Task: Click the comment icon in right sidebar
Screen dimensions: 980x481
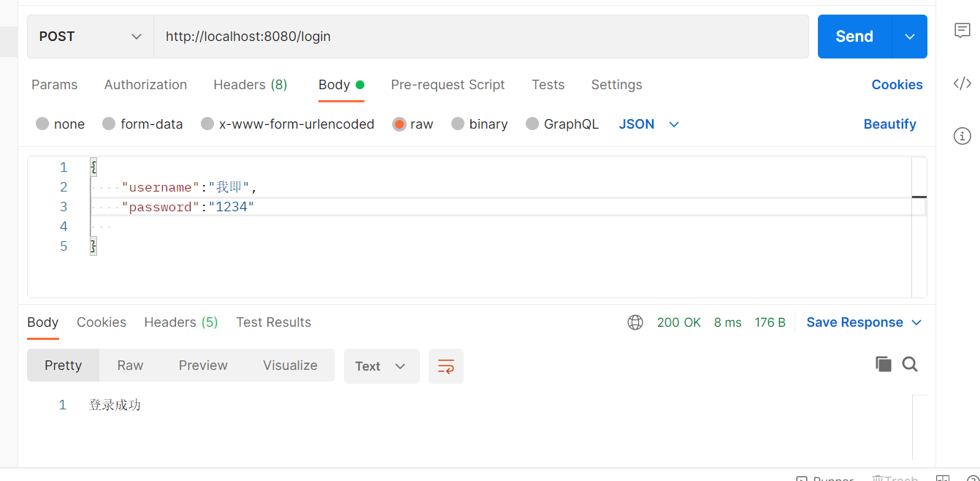Action: (962, 31)
